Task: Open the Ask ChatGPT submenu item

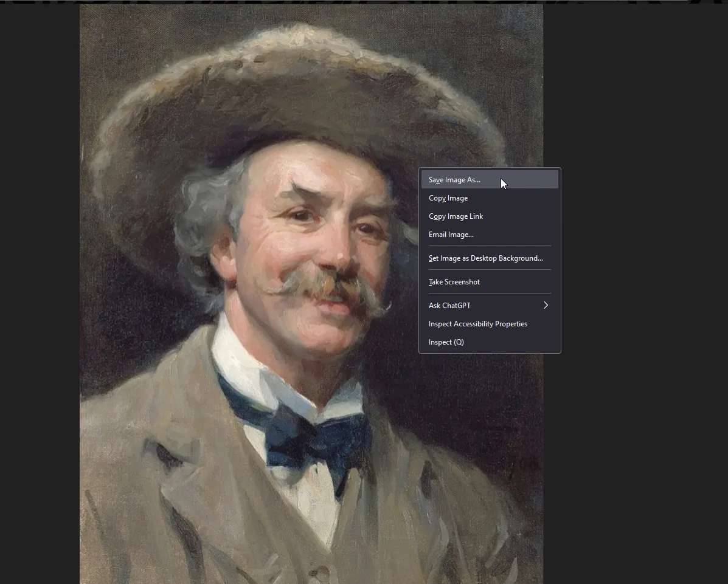Action: pyautogui.click(x=449, y=306)
